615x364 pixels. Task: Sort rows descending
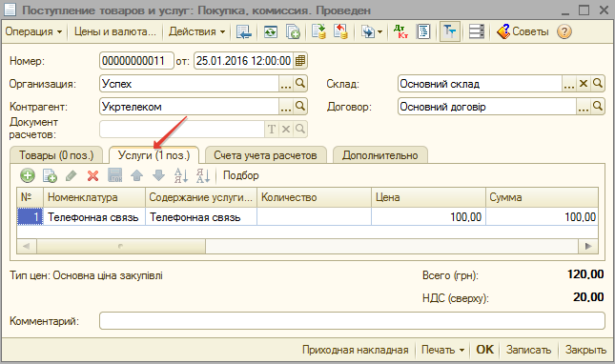(x=203, y=175)
